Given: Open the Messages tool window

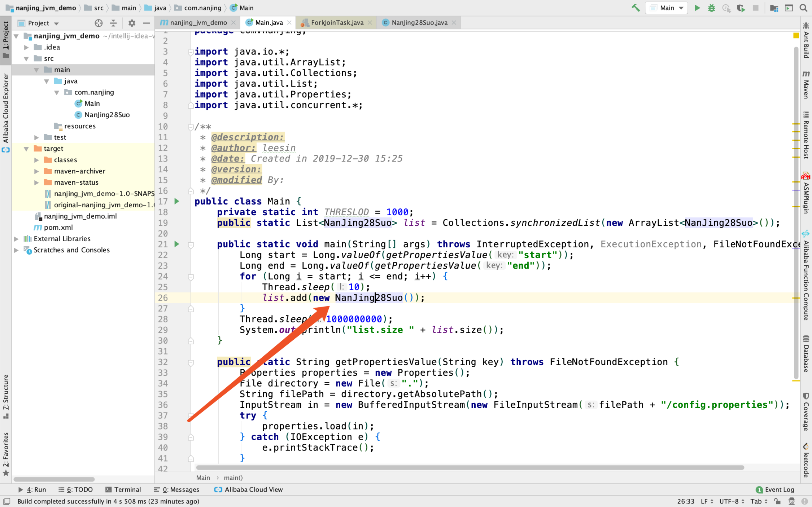Looking at the screenshot, I should tap(176, 490).
